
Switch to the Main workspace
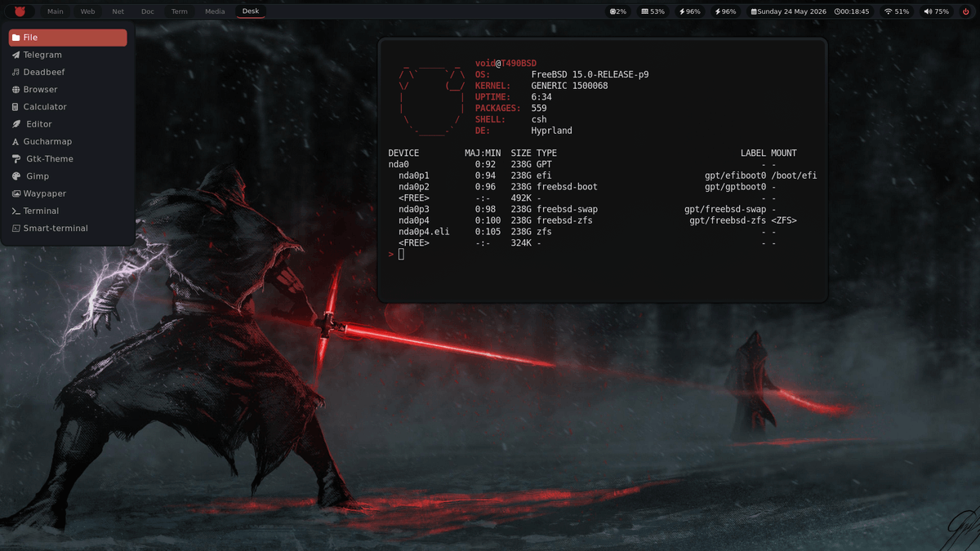click(x=56, y=11)
